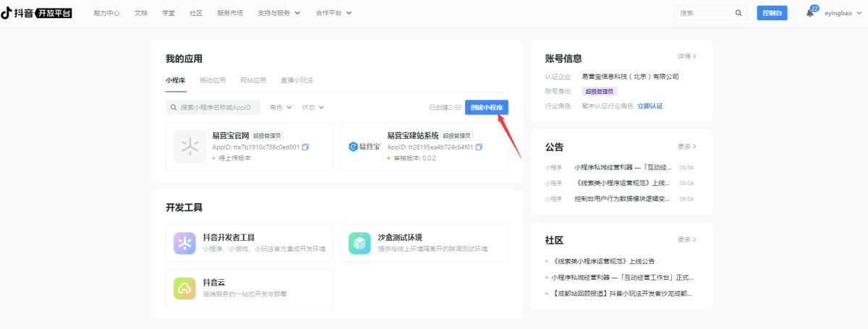This screenshot has height=329, width=868.
Task: Open announcement 《线索类小程序运营规范》上线
Action: pyautogui.click(x=622, y=183)
